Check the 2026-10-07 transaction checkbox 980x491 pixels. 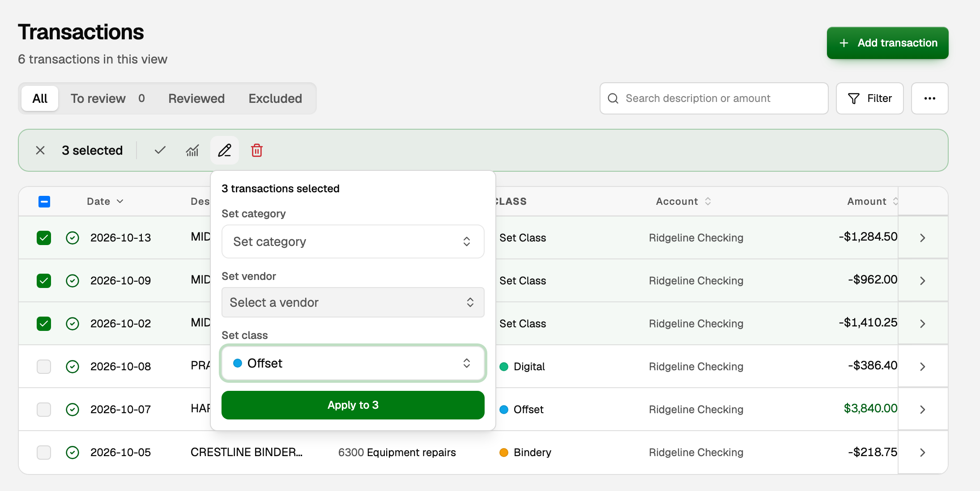(44, 410)
